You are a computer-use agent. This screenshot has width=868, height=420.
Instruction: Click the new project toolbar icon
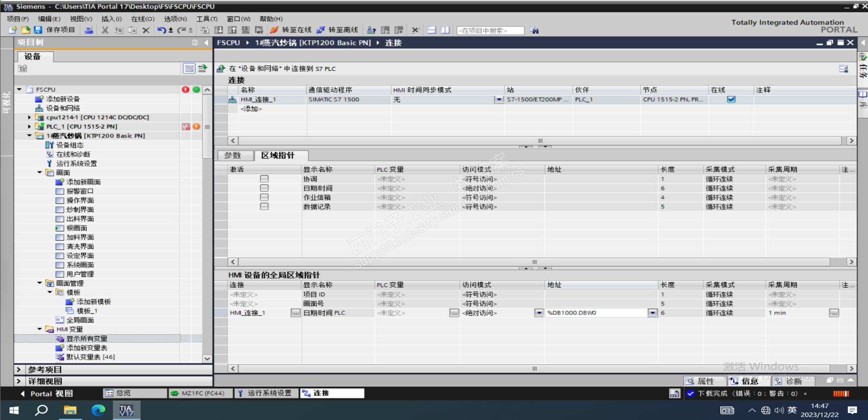[x=12, y=30]
